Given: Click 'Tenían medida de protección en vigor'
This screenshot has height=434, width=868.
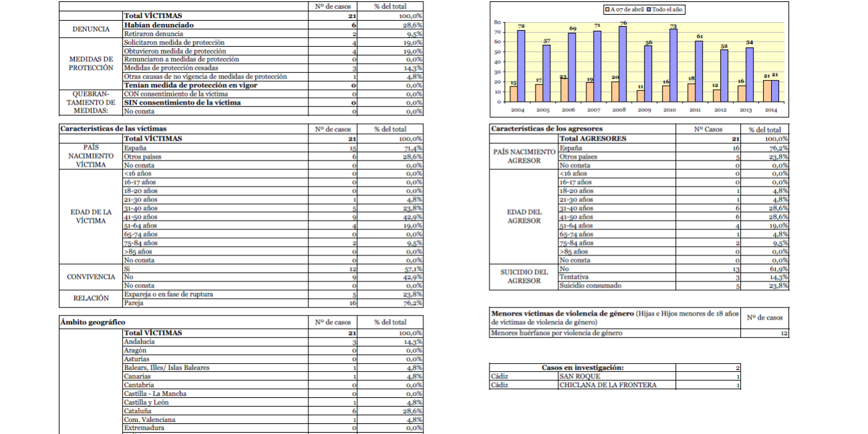Looking at the screenshot, I should pos(191,86).
